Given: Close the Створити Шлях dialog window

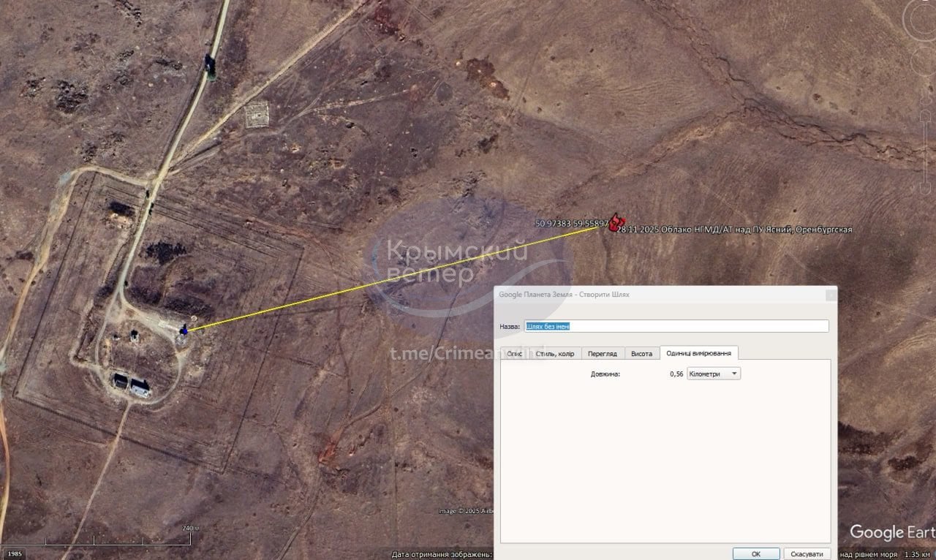Looking at the screenshot, I should [831, 295].
